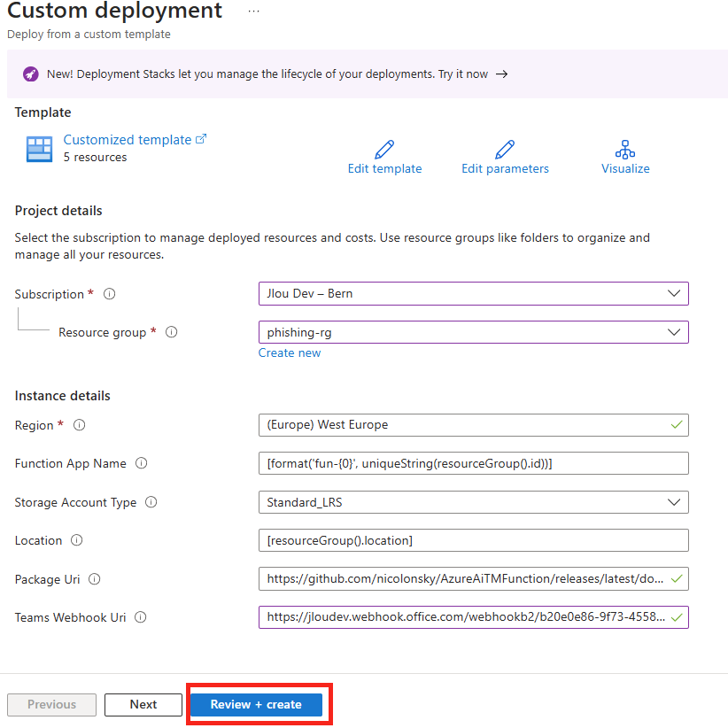Show the Location info tooltip icon
The image size is (728, 728).
click(x=76, y=540)
